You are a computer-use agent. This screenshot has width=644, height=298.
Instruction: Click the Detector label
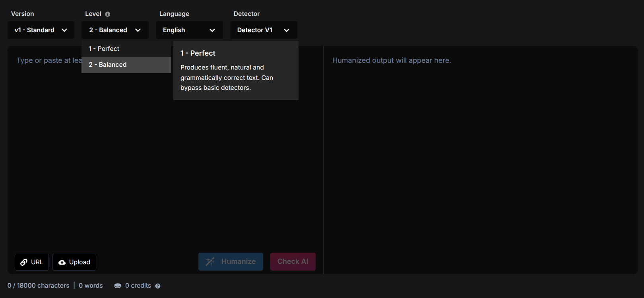[x=246, y=14]
